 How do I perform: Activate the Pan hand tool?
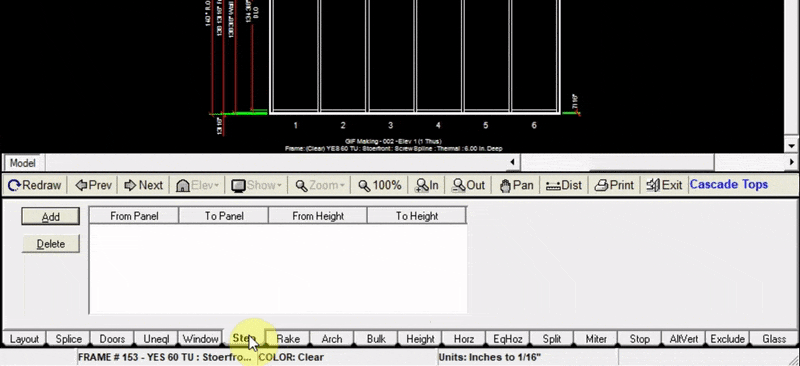pos(516,185)
